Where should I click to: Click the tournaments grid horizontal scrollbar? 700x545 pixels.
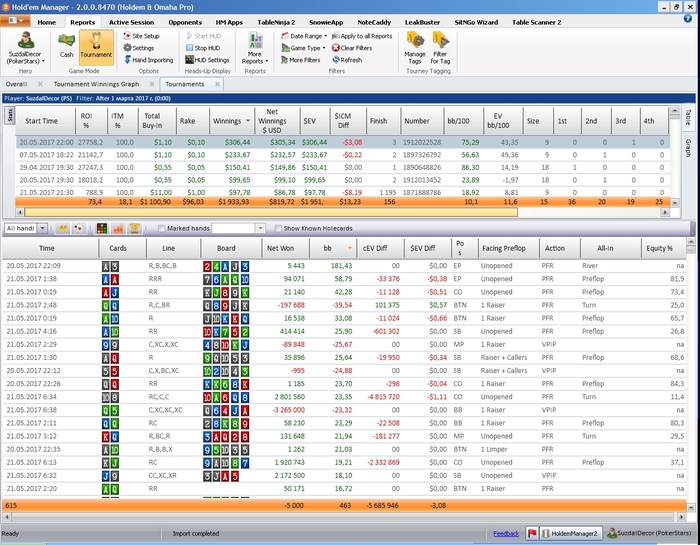tap(271, 212)
